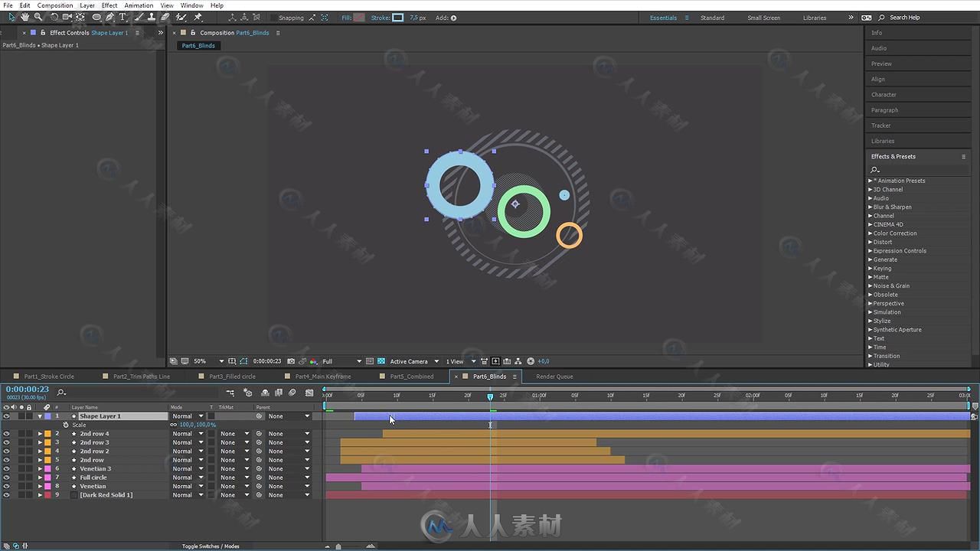Select the Rotation tool

[x=54, y=17]
